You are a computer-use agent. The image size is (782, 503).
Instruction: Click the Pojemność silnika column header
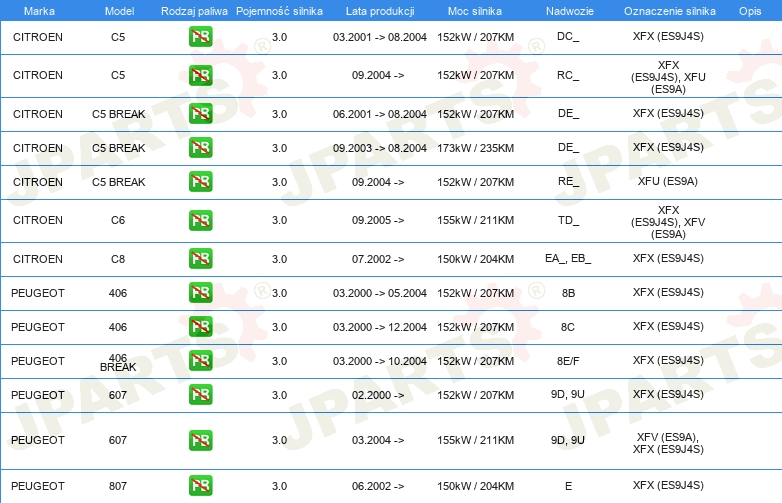[x=279, y=11]
